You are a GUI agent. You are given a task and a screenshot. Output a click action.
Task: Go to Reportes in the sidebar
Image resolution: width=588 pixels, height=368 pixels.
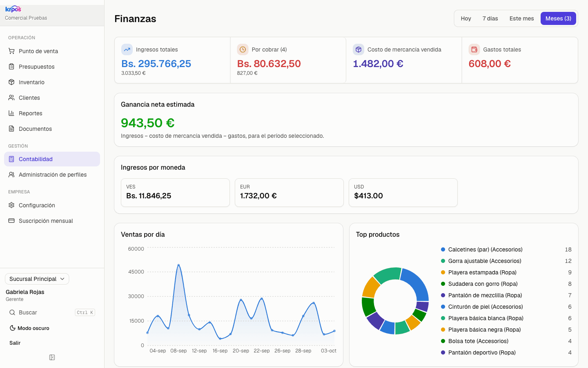coord(52,113)
